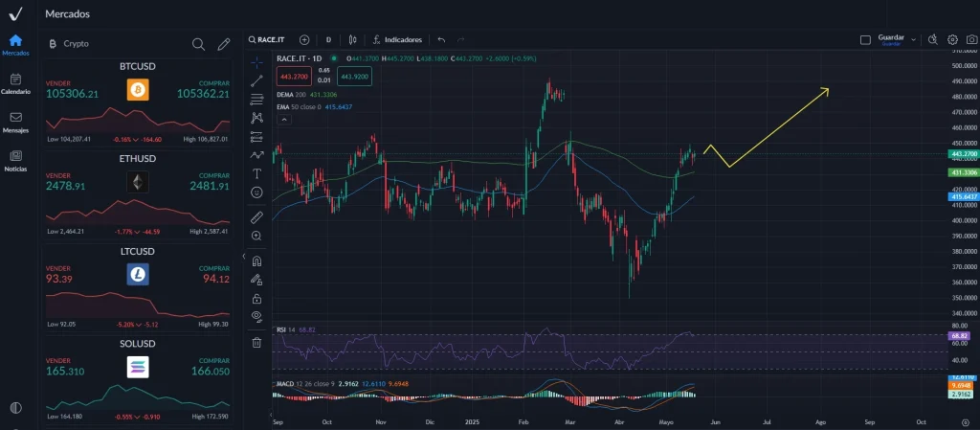This screenshot has height=430, width=980.
Task: Click LTCUSD VENDER price 93.39
Action: click(58, 279)
